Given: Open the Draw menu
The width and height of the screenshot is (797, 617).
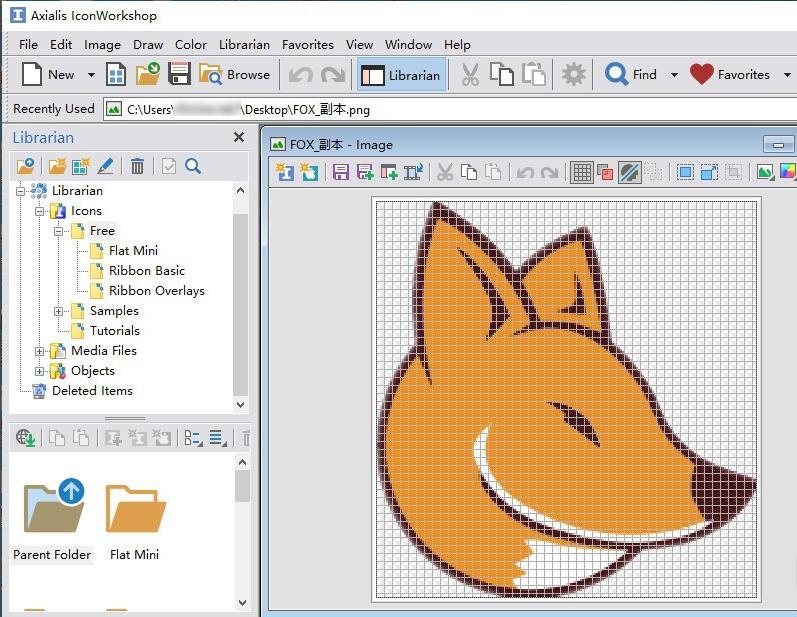Looking at the screenshot, I should (148, 44).
